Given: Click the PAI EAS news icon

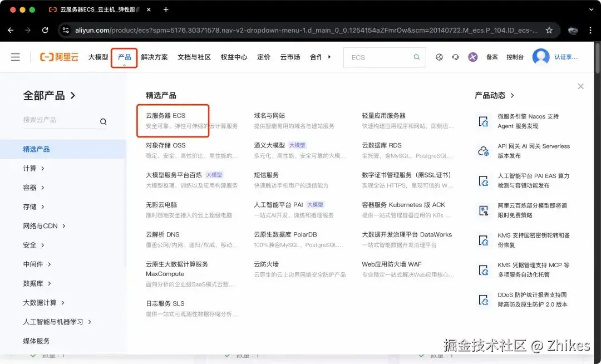Looking at the screenshot, I should tap(484, 181).
